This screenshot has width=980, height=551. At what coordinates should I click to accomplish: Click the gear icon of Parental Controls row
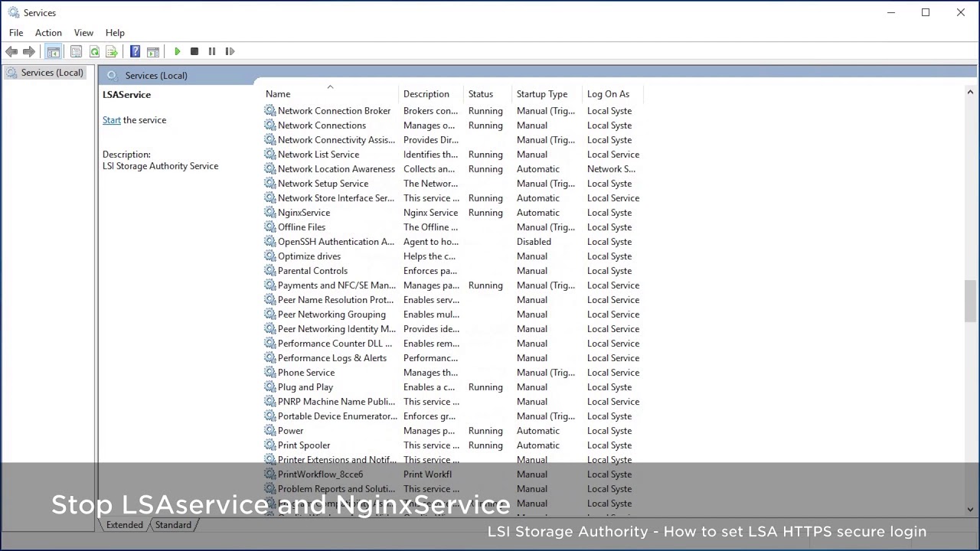pos(269,271)
